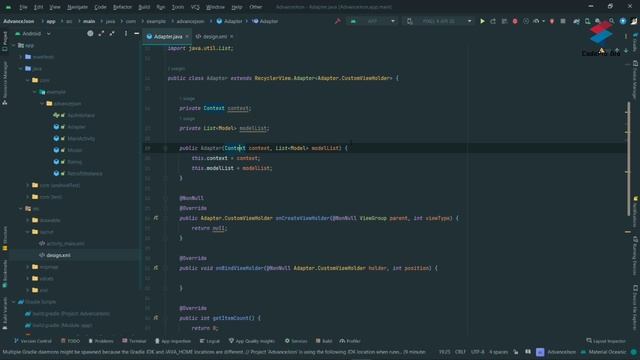
Task: Open Search Everywhere magnifier icon
Action: pyautogui.click(x=611, y=21)
